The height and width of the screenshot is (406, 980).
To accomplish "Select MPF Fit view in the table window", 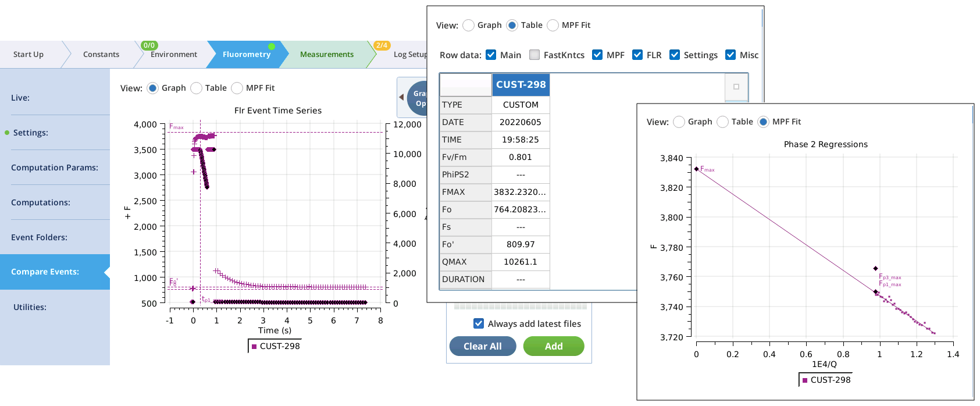I will pyautogui.click(x=553, y=25).
